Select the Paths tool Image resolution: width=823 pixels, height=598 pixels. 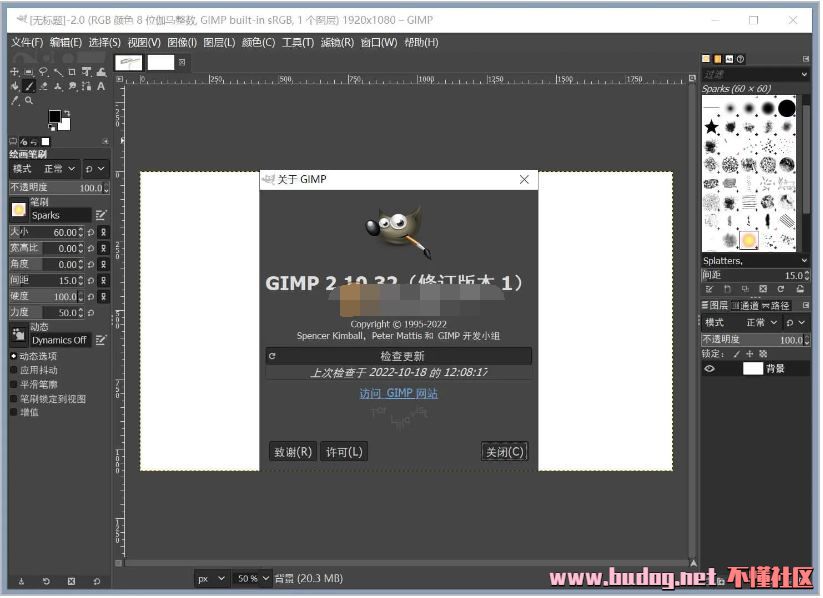pyautogui.click(x=87, y=86)
